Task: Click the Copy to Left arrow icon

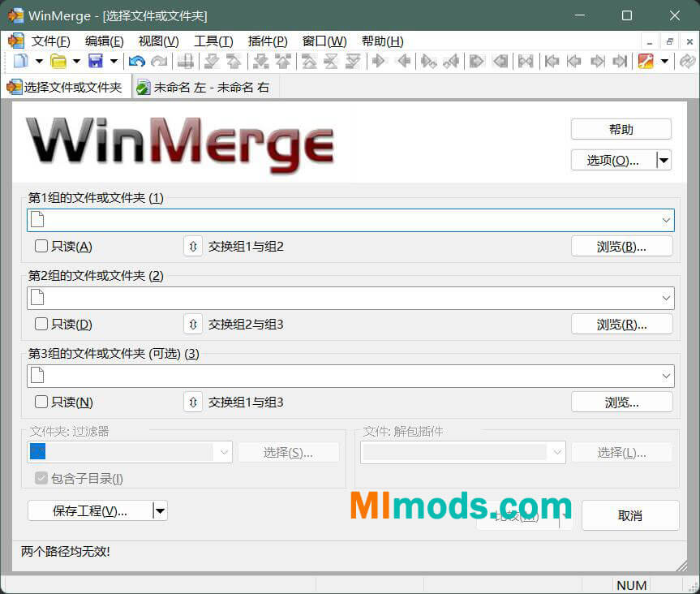Action: 404,61
